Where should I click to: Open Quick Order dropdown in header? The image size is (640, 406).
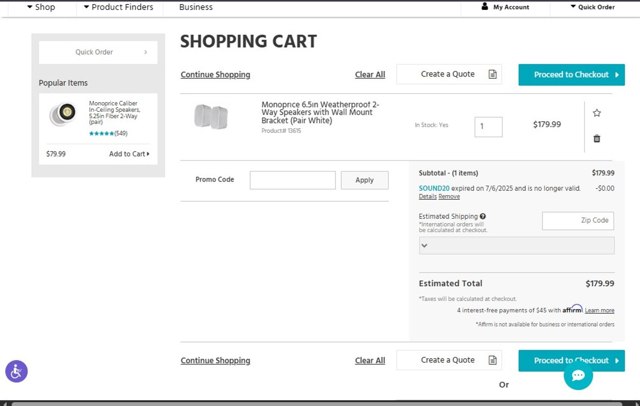point(592,7)
